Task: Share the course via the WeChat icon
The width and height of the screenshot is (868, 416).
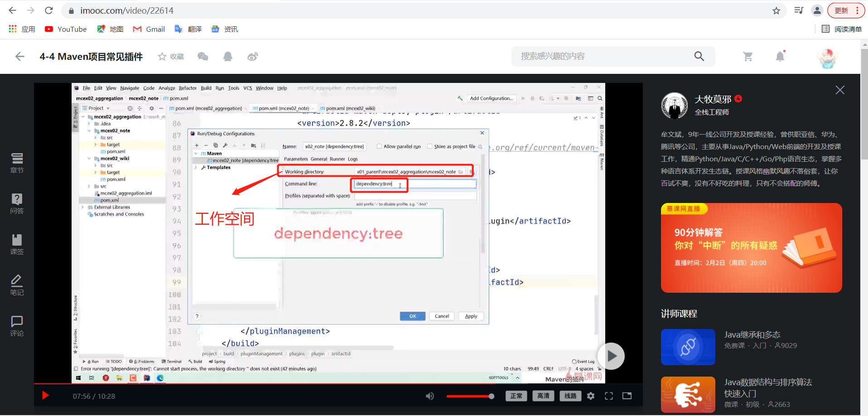Action: (203, 57)
